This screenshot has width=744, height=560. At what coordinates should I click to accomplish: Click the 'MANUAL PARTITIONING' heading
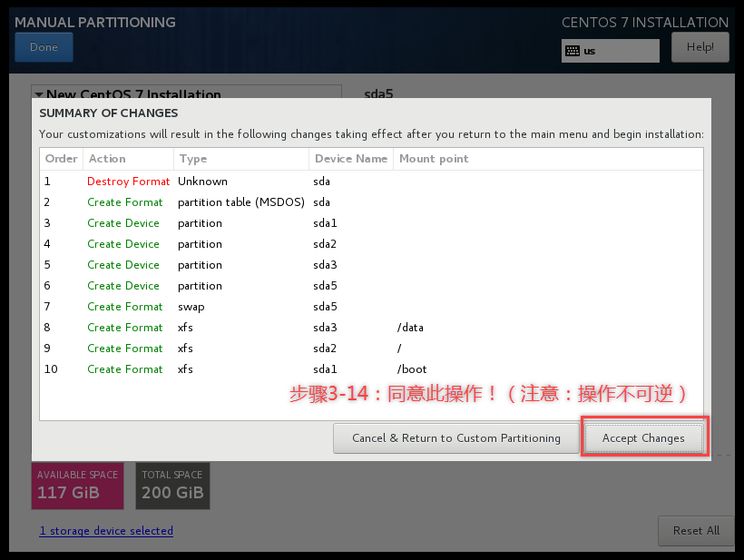click(x=95, y=23)
